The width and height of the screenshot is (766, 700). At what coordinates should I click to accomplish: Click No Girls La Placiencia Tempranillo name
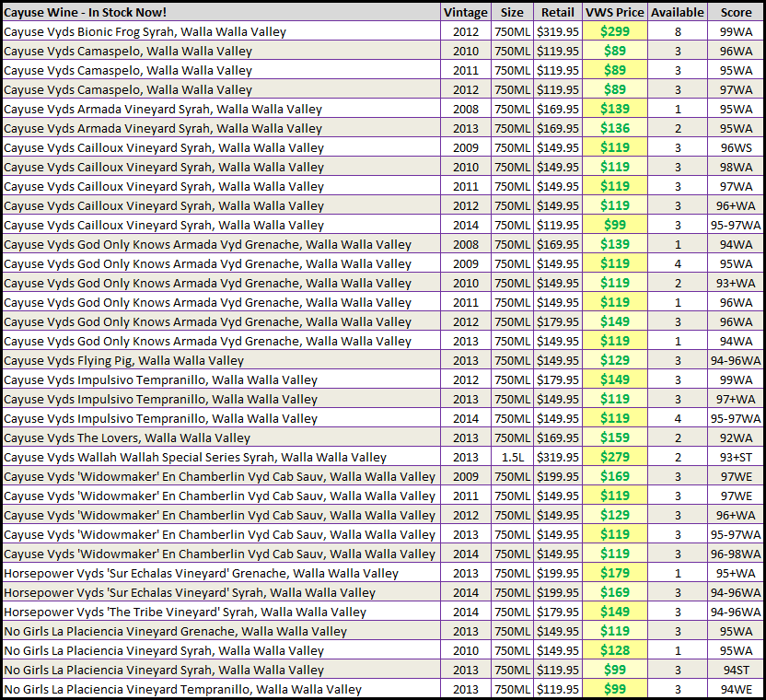[182, 690]
